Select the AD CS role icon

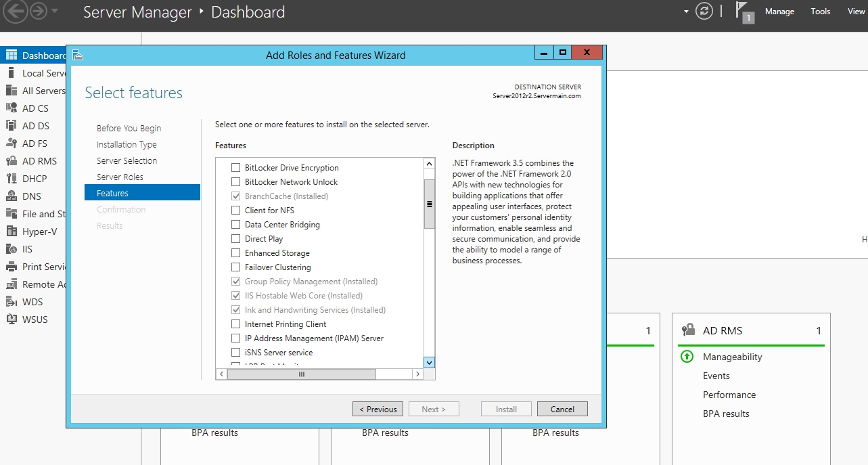[12, 108]
